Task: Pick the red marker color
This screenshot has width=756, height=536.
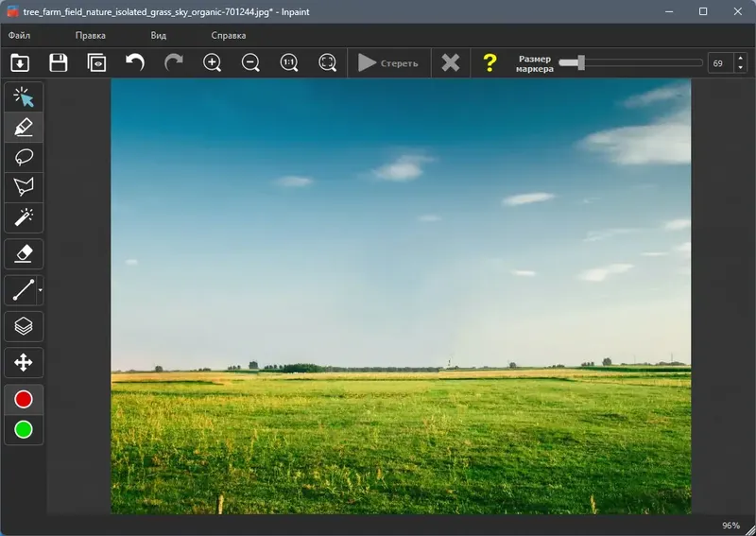Action: pos(24,400)
